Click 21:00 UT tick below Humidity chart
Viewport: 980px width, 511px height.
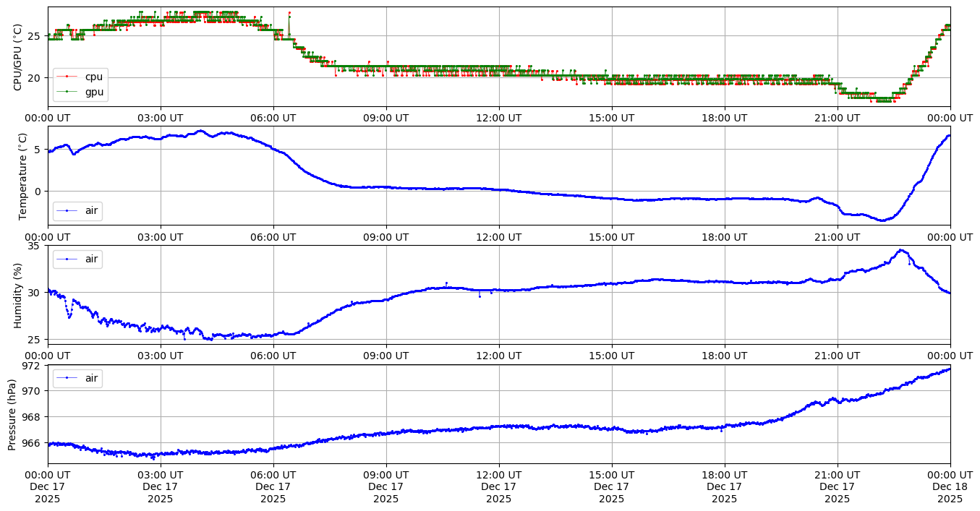pos(837,356)
